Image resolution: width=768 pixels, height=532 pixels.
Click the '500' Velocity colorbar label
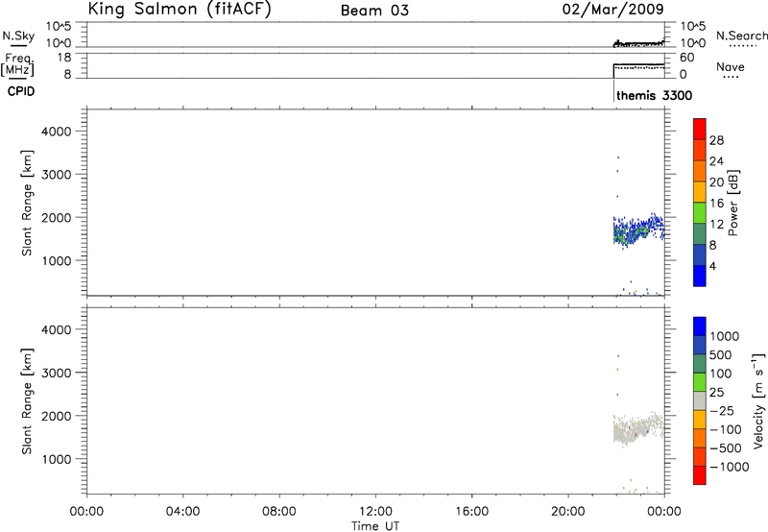click(721, 355)
